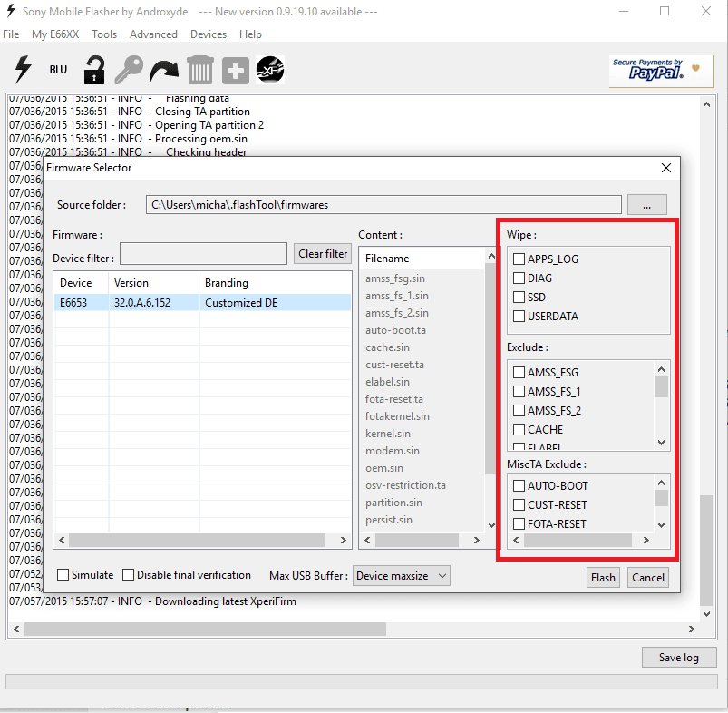The image size is (728, 713).
Task: Select the E6653 firmware row
Action: pyautogui.click(x=202, y=302)
